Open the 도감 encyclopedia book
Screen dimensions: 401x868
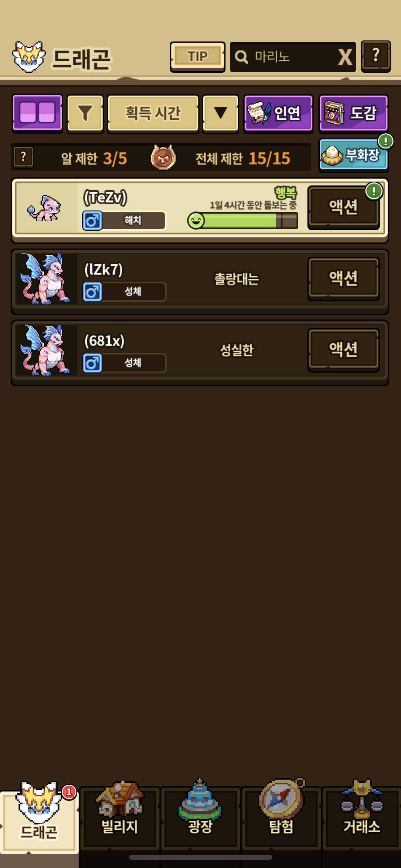(x=353, y=113)
